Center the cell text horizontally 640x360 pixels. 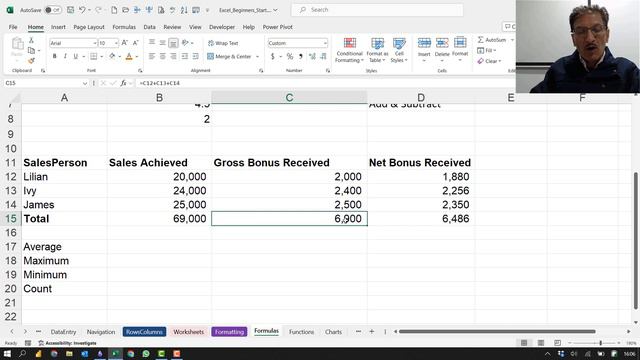[x=162, y=56]
